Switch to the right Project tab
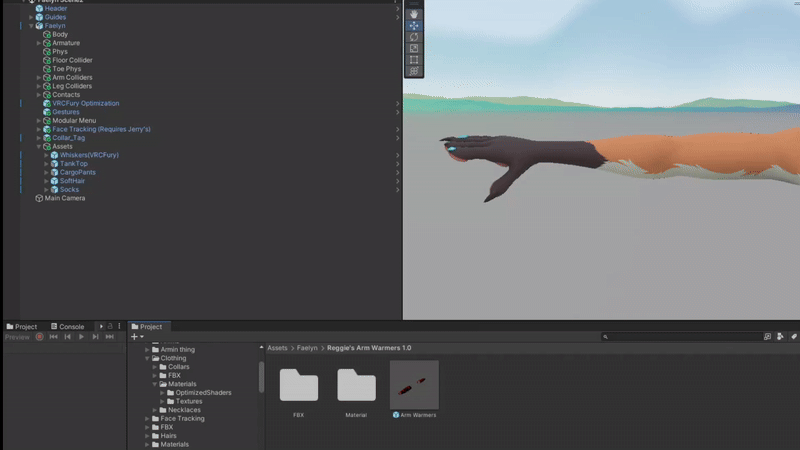 pos(147,327)
